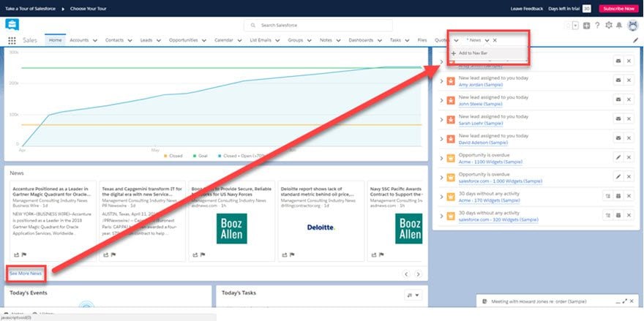Show next news articles with right arrow
The width and height of the screenshot is (644, 321).
[418, 273]
